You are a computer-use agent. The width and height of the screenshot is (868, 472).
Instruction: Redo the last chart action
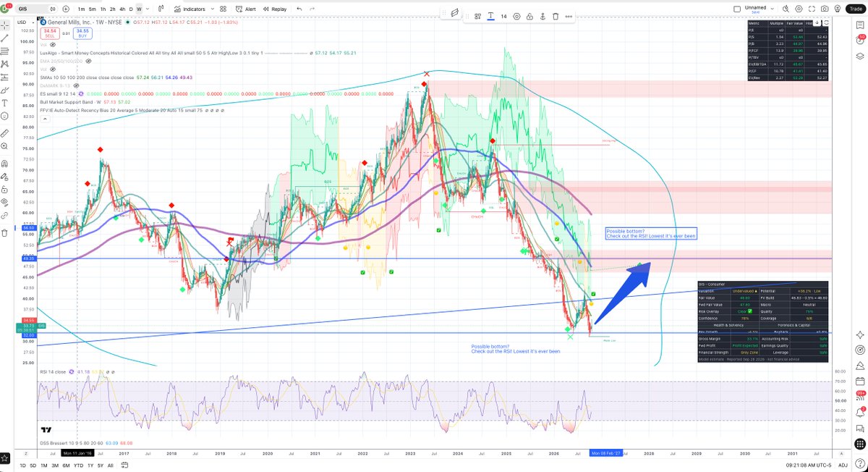coord(312,9)
